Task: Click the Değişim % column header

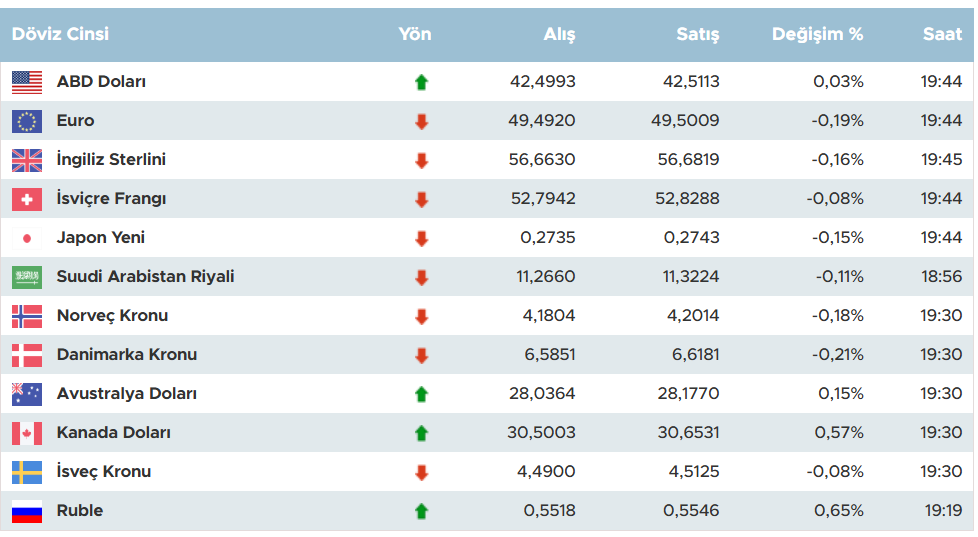Action: click(817, 34)
